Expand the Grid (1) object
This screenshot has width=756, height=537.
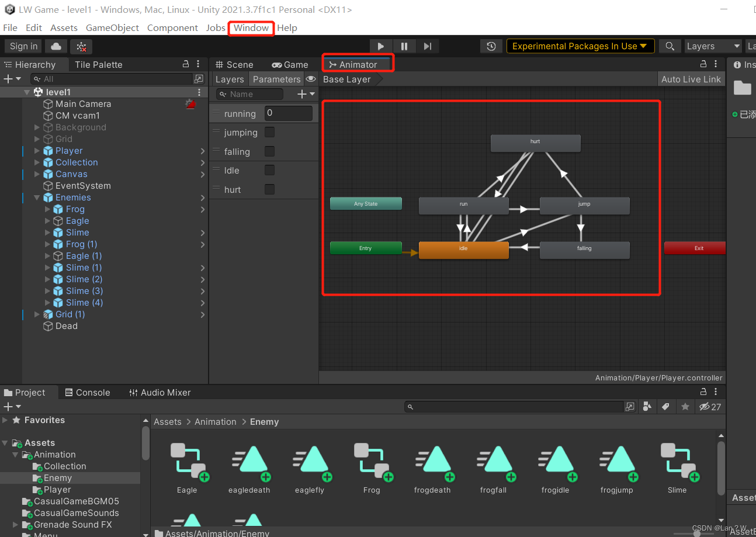pos(37,314)
